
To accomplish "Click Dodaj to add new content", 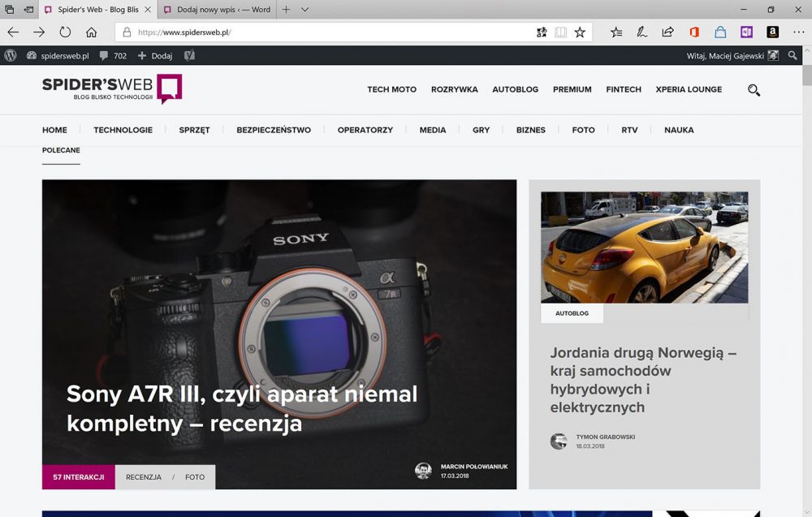I will click(155, 55).
